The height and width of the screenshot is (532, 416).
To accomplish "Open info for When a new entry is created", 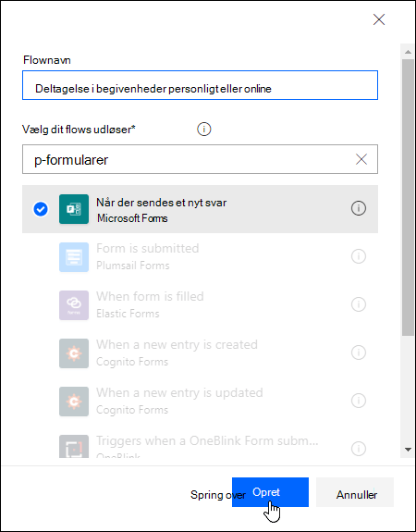I will point(359,353).
